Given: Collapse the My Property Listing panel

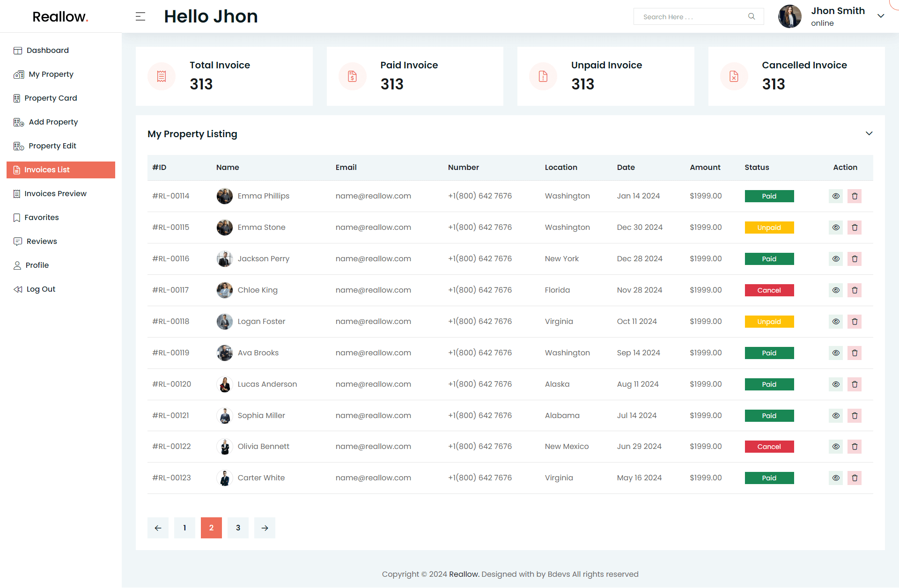Looking at the screenshot, I should coord(869,133).
